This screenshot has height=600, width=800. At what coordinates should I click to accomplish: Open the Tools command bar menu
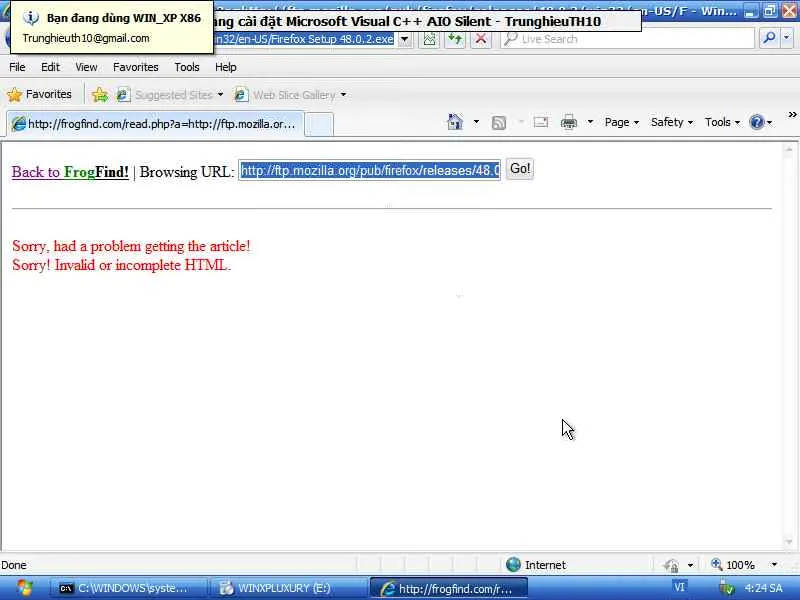click(x=722, y=122)
